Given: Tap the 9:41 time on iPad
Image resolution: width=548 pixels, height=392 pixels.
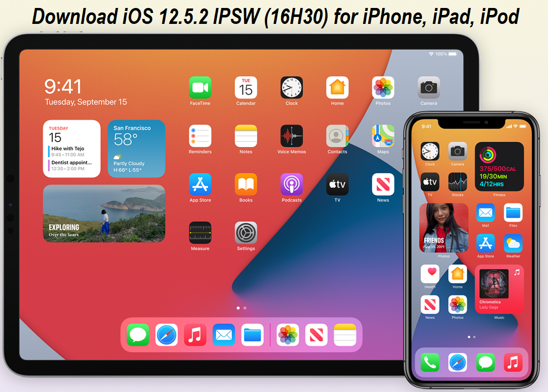Looking at the screenshot, I should (x=63, y=86).
